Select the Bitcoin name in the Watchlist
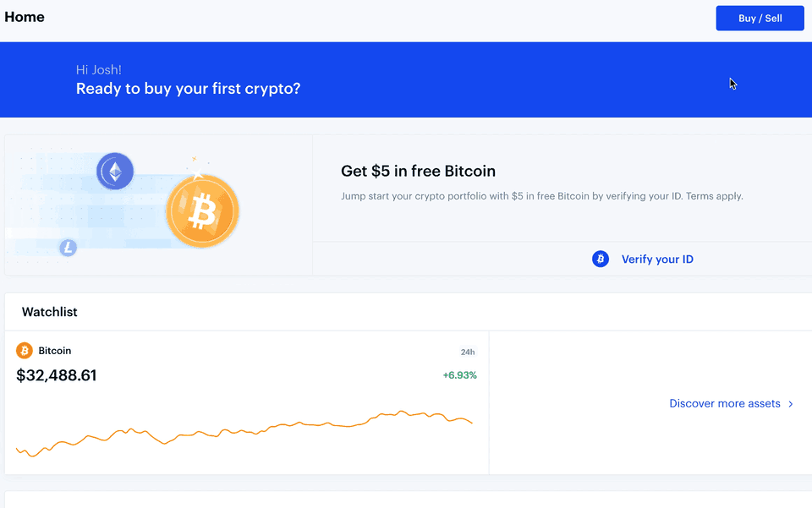This screenshot has width=812, height=508. click(x=55, y=351)
